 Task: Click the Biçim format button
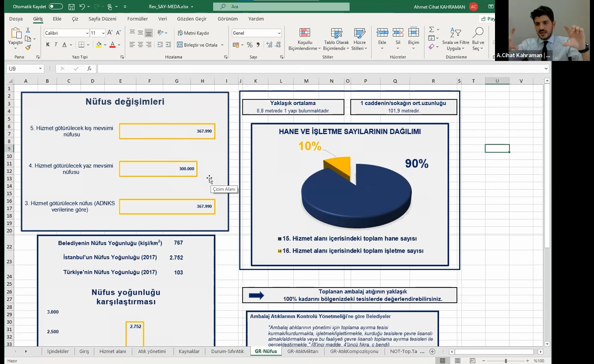[413, 38]
